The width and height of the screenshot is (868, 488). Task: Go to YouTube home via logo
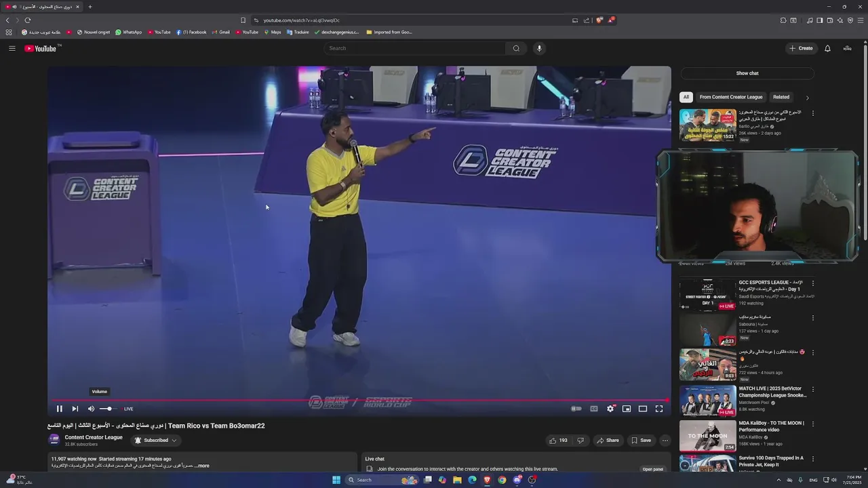pyautogui.click(x=41, y=48)
